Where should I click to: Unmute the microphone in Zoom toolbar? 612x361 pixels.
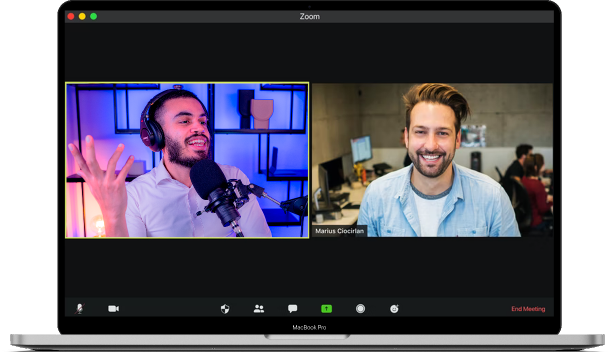80,309
